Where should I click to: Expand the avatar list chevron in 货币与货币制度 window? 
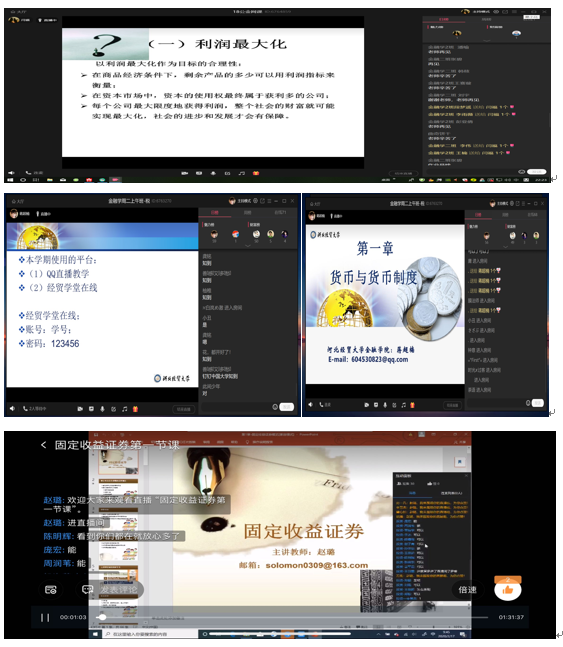[505, 247]
